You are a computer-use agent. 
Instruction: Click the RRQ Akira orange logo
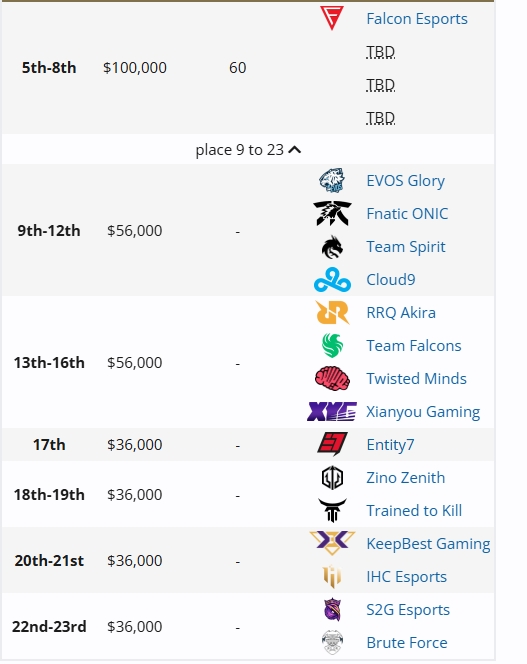pyautogui.click(x=332, y=313)
